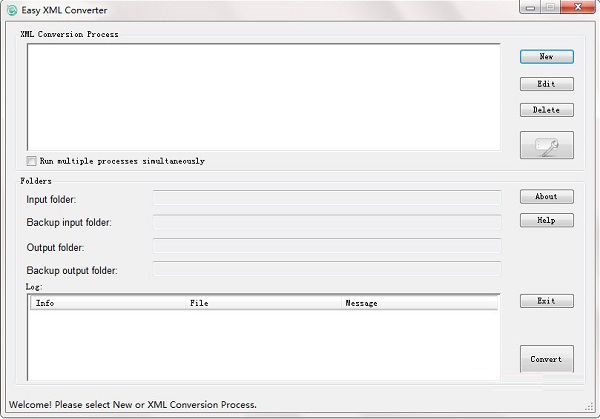The width and height of the screenshot is (600, 419).
Task: Start conversion with Convert button
Action: [x=546, y=359]
